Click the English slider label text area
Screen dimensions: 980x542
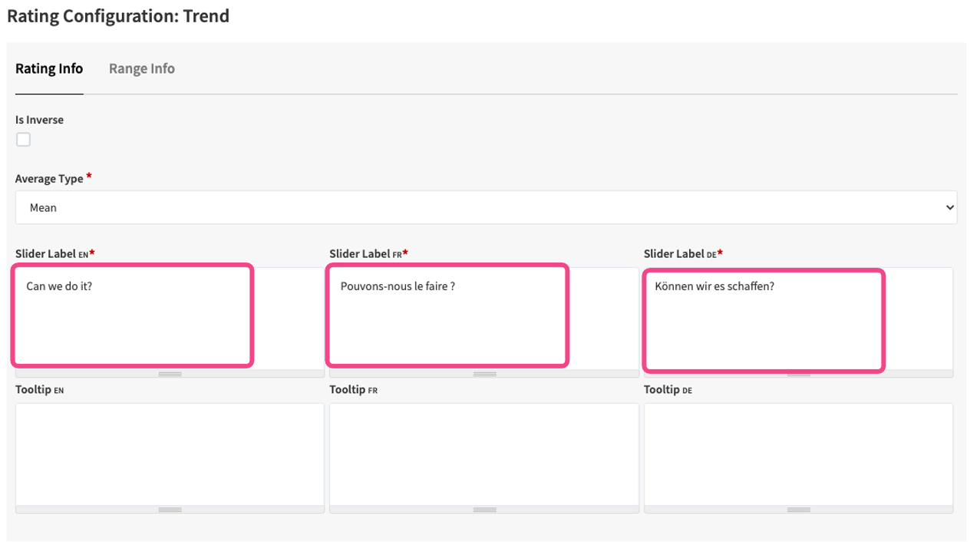[132, 316]
